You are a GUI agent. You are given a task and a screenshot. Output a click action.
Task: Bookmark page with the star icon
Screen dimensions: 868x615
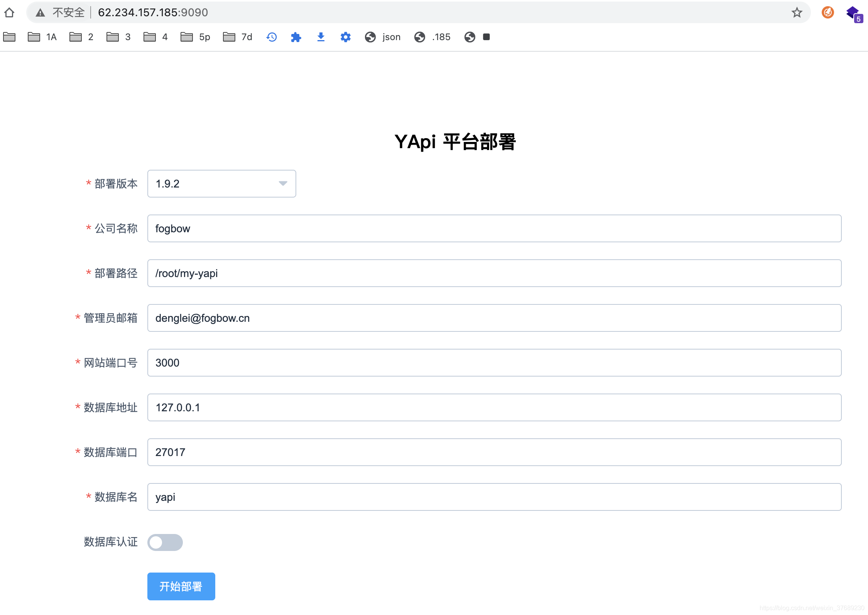pos(797,13)
